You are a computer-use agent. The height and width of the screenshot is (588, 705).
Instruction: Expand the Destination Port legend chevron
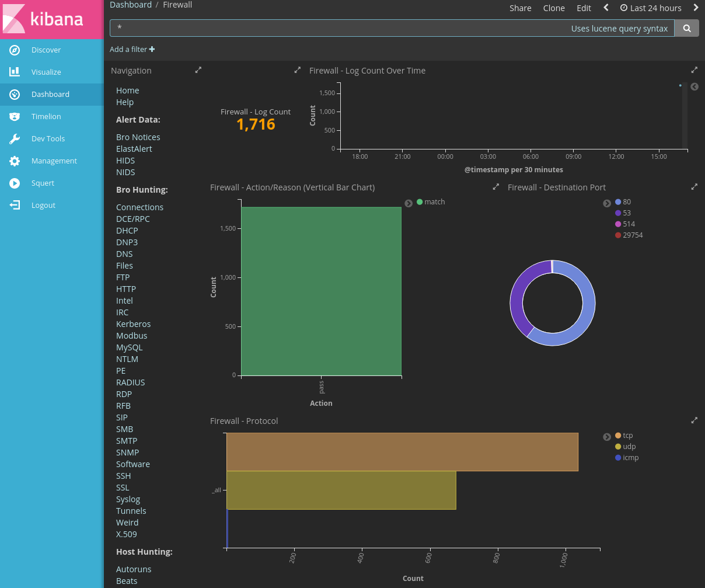(607, 203)
